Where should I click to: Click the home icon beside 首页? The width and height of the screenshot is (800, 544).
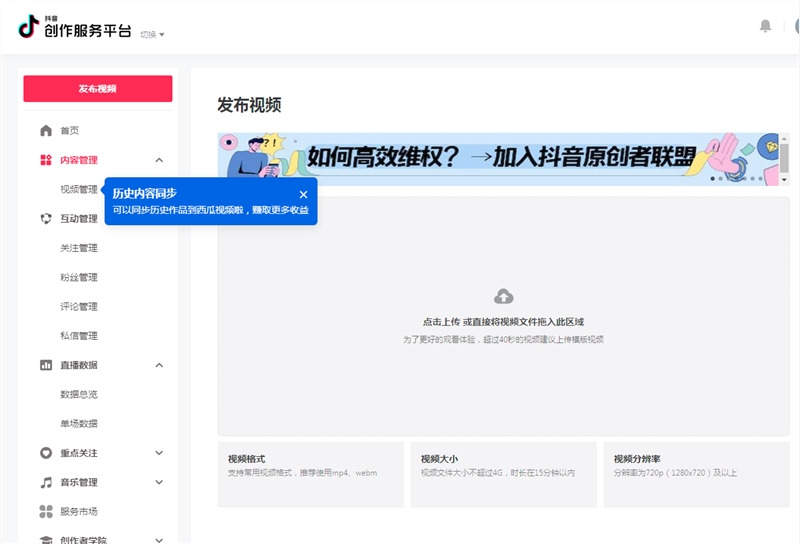tap(46, 131)
